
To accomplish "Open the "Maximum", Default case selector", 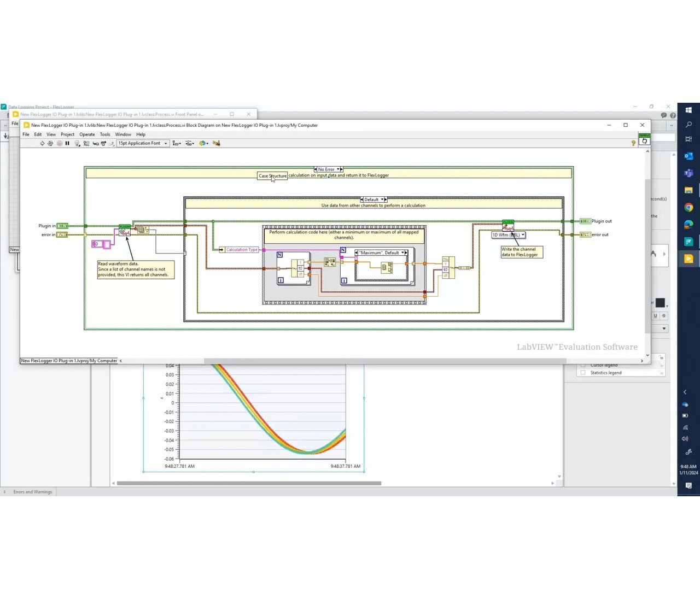I will (381, 252).
